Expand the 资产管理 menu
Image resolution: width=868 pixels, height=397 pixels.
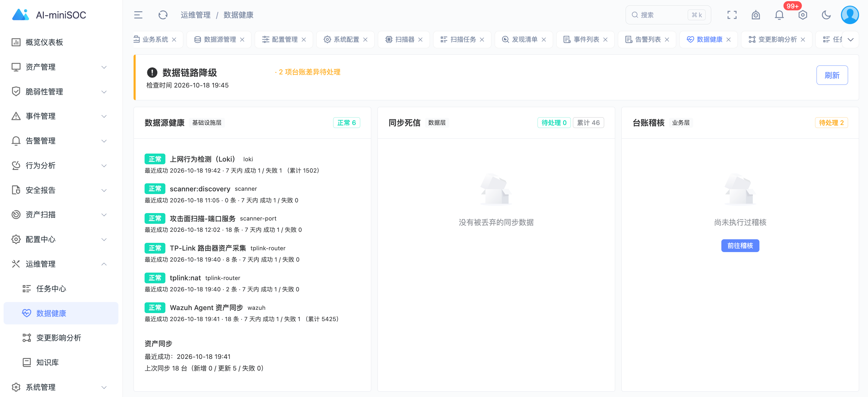[x=61, y=67]
